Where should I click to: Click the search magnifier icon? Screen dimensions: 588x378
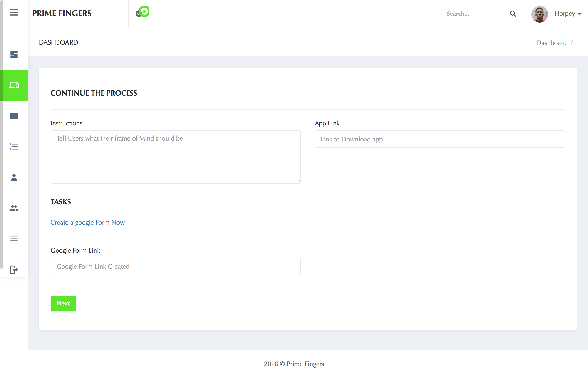point(513,14)
